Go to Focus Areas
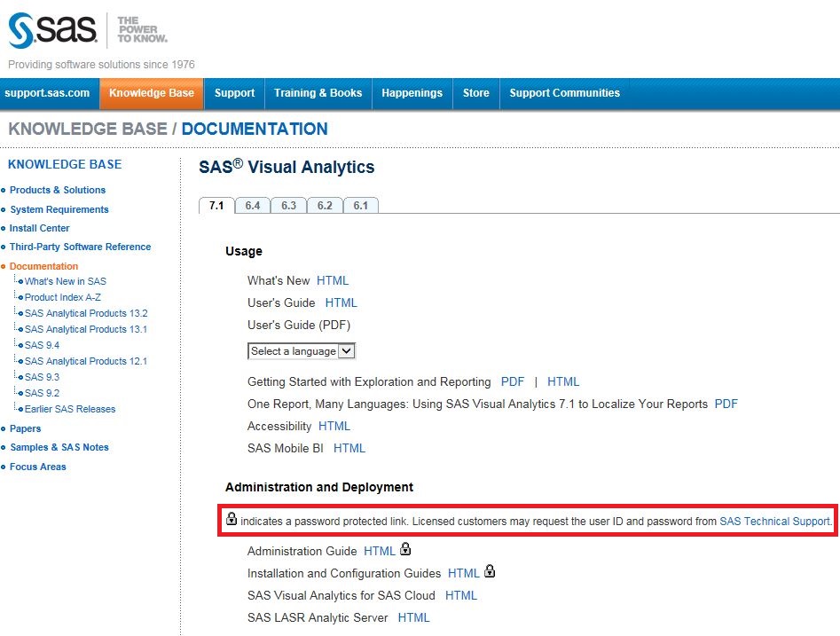 [x=38, y=467]
